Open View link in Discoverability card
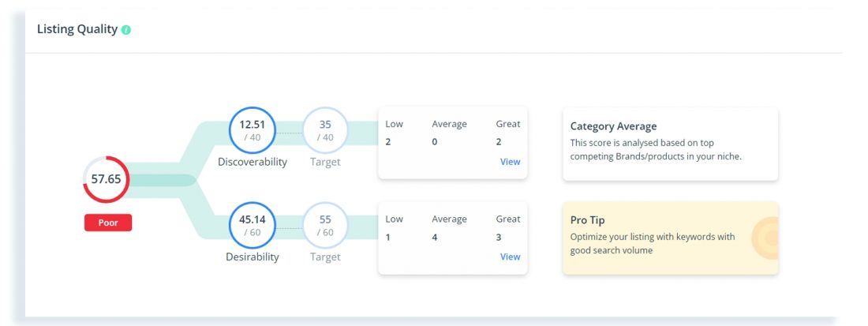 point(510,162)
